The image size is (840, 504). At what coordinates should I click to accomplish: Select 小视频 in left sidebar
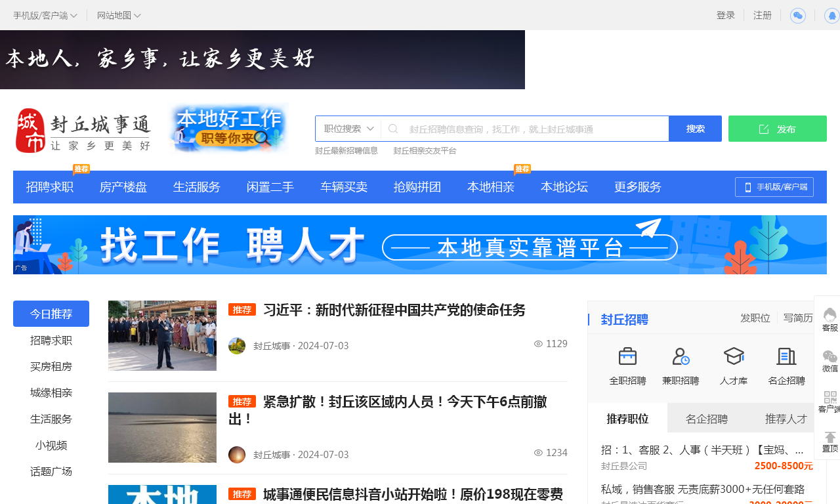(51, 445)
